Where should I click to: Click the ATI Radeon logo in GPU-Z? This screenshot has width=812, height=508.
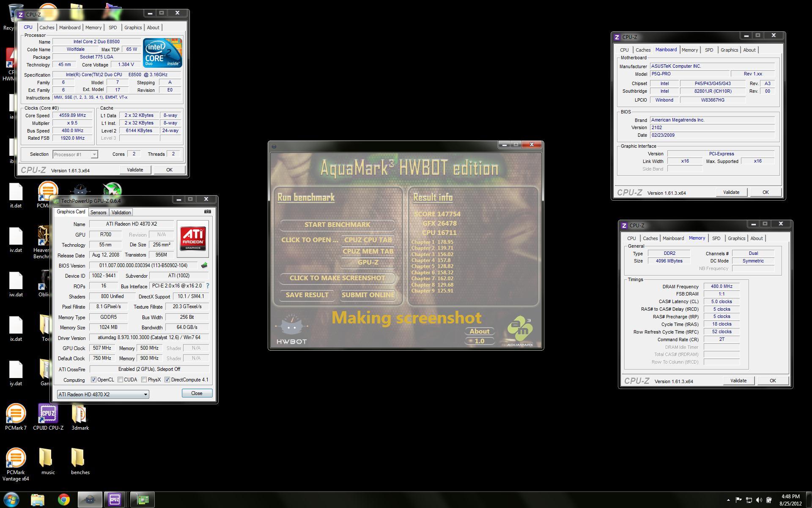click(x=193, y=239)
